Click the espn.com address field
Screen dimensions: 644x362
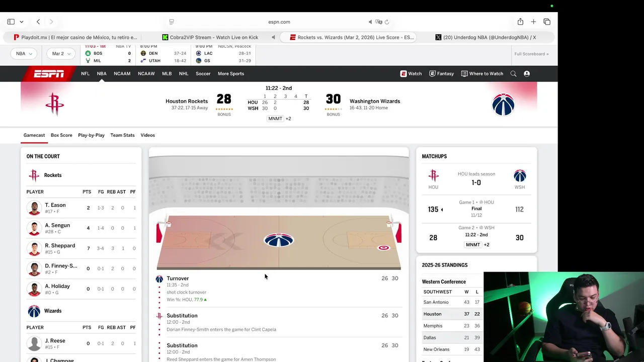coord(279,22)
